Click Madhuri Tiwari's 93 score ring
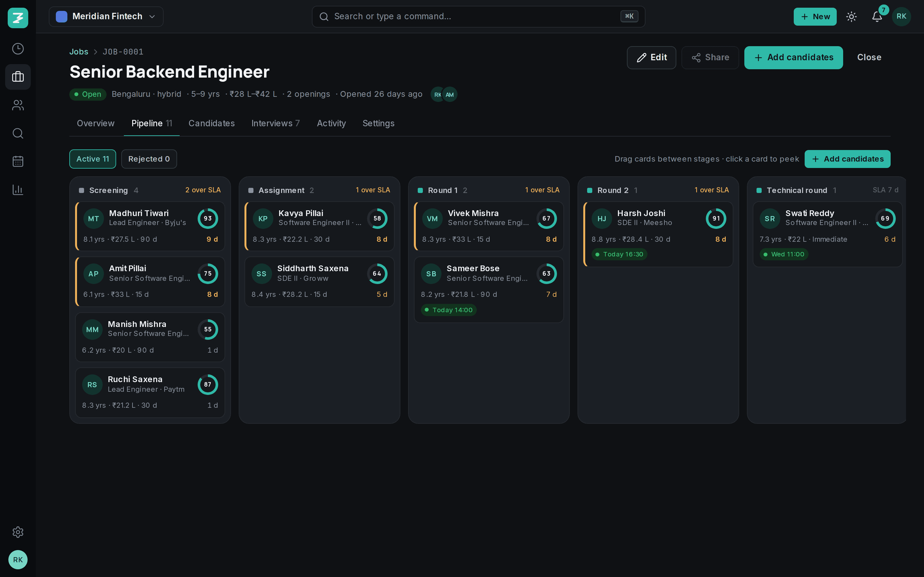Image resolution: width=924 pixels, height=577 pixels. coord(208,218)
